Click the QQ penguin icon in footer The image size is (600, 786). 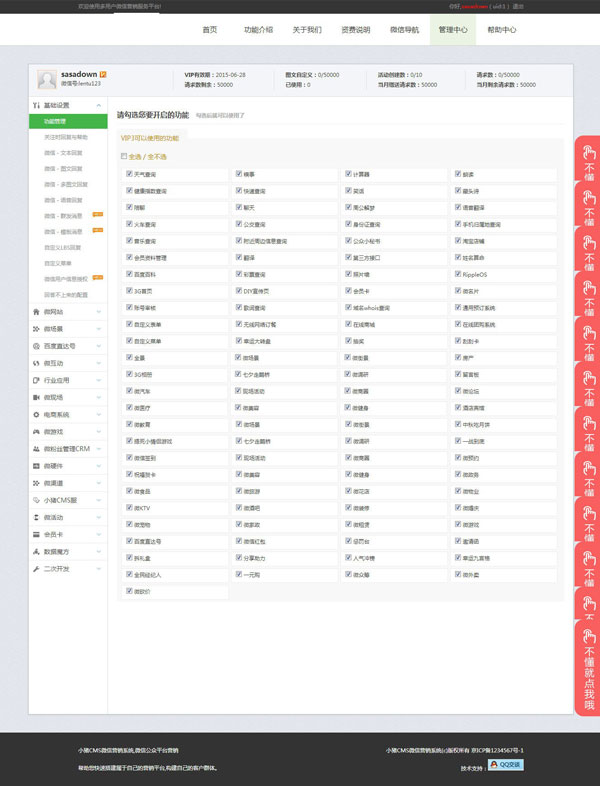[x=494, y=764]
